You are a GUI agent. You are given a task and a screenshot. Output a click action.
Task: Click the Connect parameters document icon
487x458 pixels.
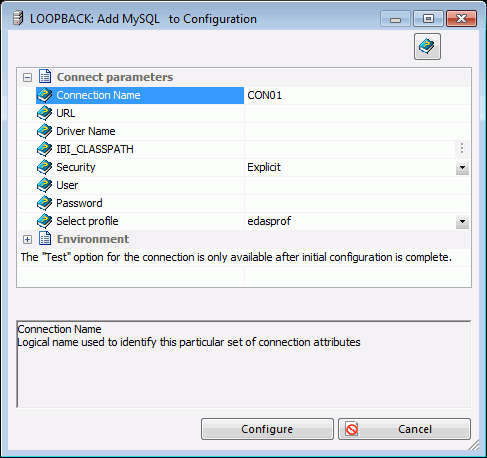[x=45, y=77]
